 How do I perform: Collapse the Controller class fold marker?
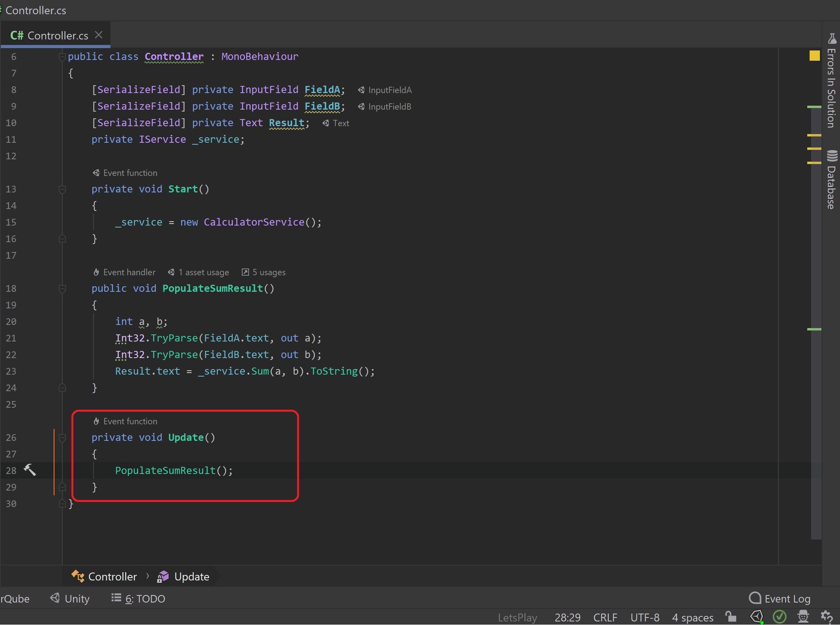[x=62, y=57]
